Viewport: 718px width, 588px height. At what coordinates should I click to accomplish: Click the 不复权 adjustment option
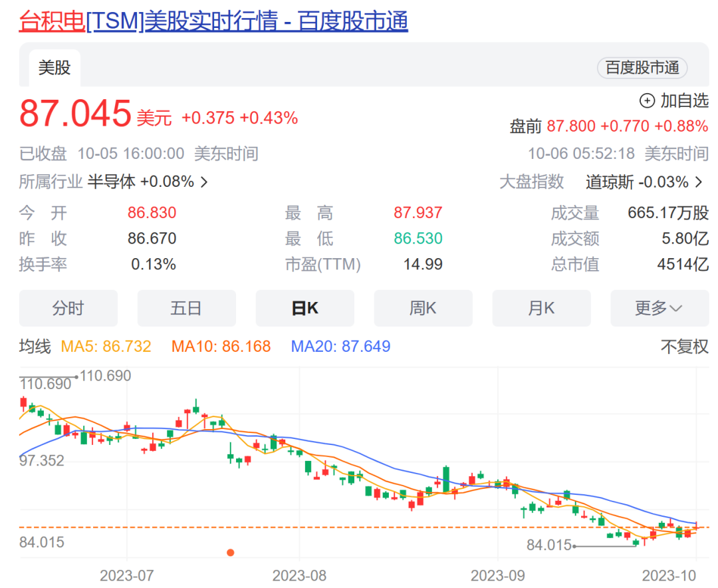pos(685,347)
